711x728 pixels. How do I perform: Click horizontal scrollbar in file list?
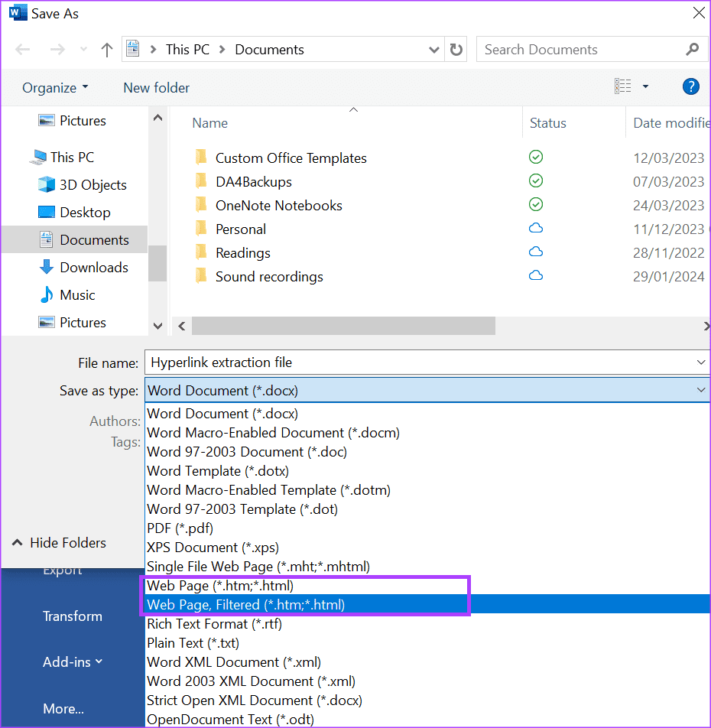tap(343, 326)
